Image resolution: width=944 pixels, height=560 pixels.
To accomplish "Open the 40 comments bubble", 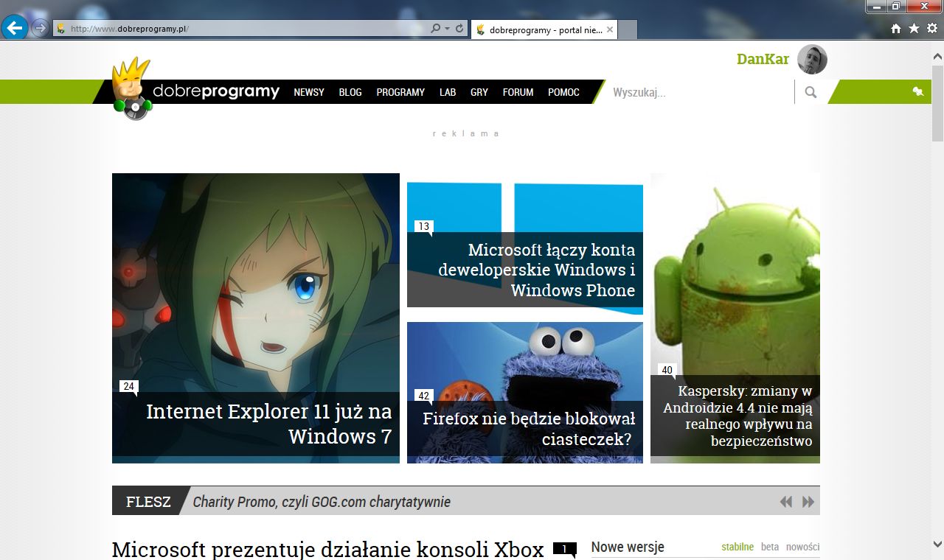I will pyautogui.click(x=667, y=371).
